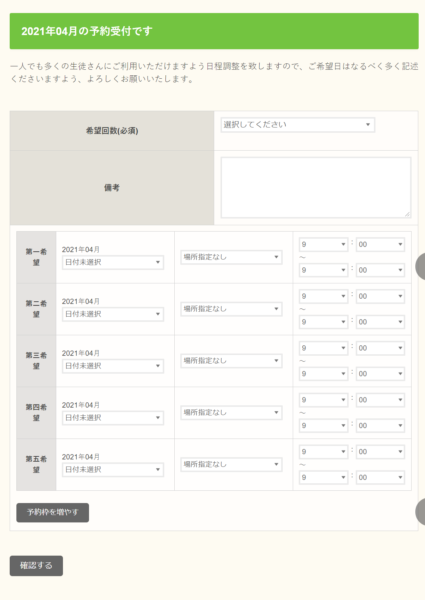The height and width of the screenshot is (600, 425).
Task: Open 第四希望 date dropdown '日付未選択'
Action: [113, 418]
